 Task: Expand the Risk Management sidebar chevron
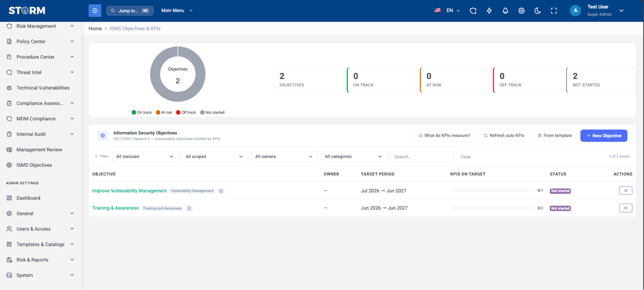coord(72,26)
